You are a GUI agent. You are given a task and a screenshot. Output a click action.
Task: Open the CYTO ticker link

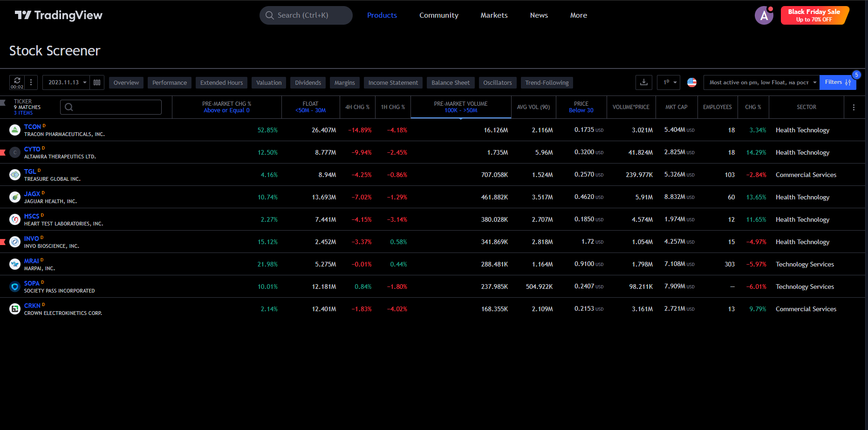32,149
